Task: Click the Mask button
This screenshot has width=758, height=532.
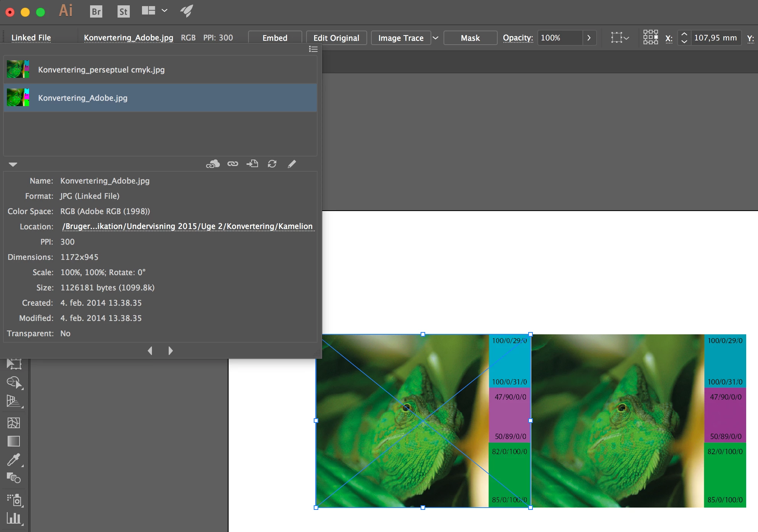Action: [470, 38]
